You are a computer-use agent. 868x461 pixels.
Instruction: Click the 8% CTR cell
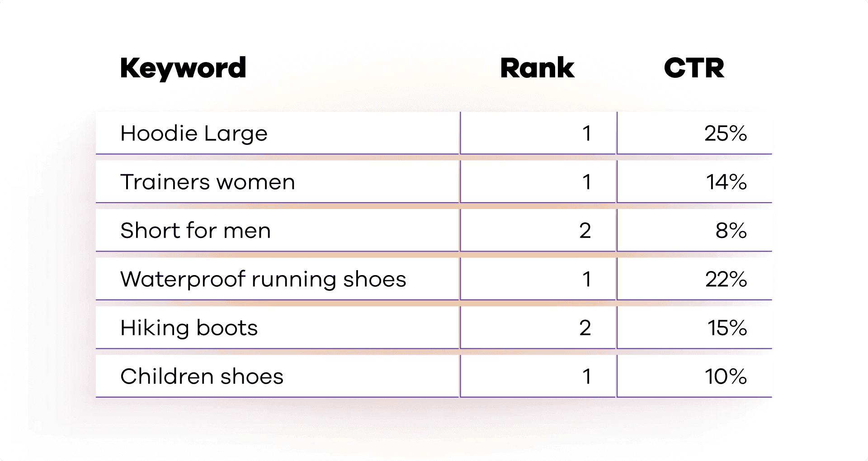click(694, 230)
